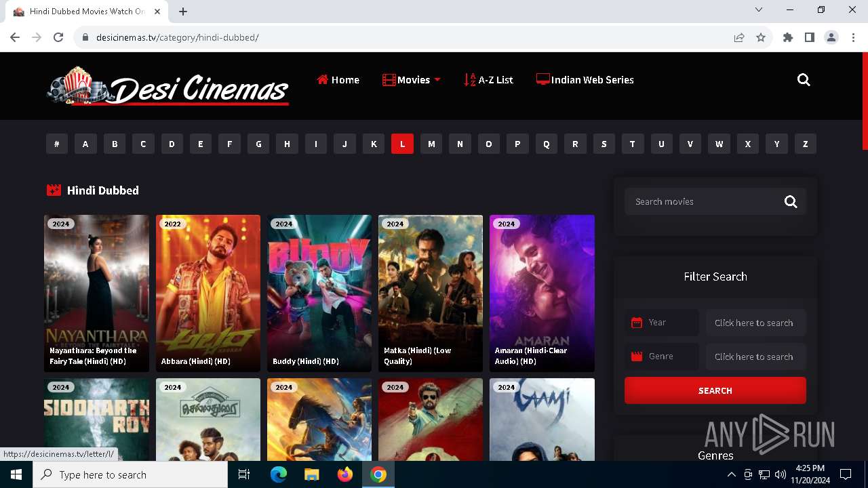Screen dimensions: 868x488
Task: Go to Home in the navigation
Action: click(338, 80)
